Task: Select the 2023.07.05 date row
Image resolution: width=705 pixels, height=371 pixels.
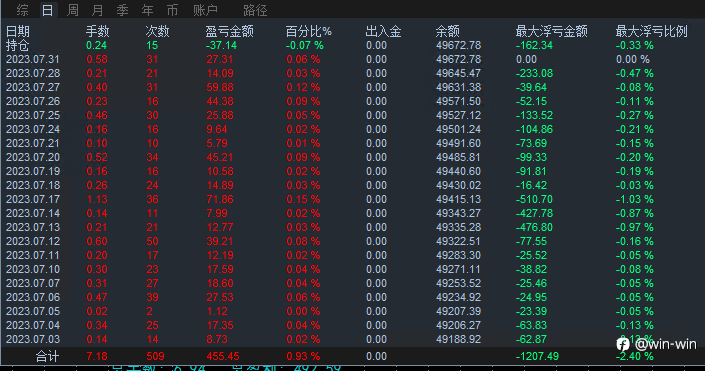Action: coord(32,311)
